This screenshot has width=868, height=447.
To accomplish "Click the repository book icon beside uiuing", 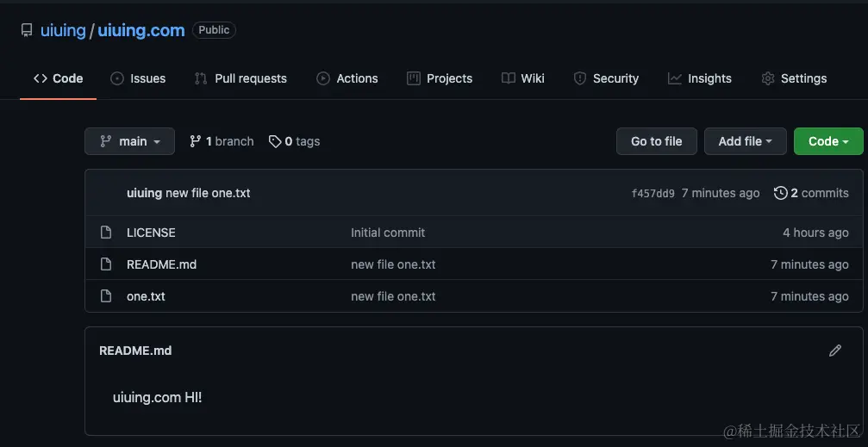I will pos(27,30).
